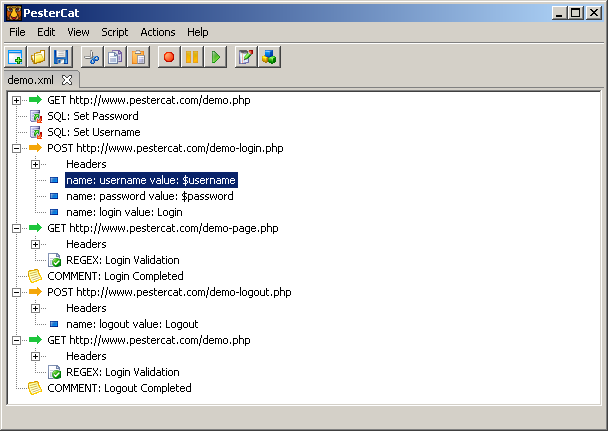608x431 pixels.
Task: Select 'POST http://www.pestercat.com/demo-login.php' text
Action: tap(165, 148)
